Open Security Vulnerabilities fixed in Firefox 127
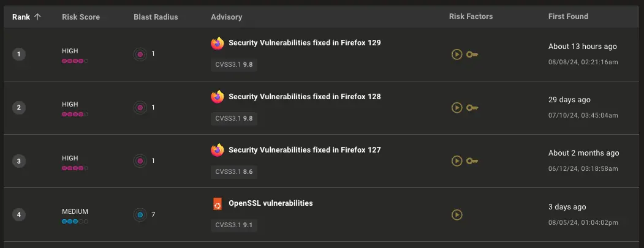This screenshot has height=248, width=644. point(305,150)
